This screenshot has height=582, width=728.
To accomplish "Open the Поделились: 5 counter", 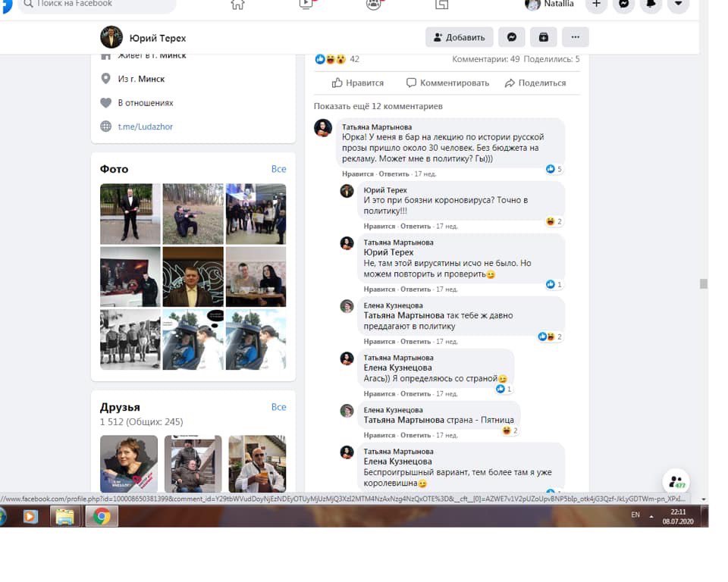I will (551, 59).
